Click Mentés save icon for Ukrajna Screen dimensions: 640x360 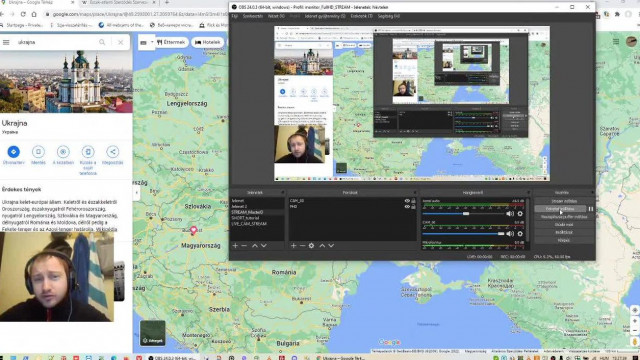[x=38, y=152]
